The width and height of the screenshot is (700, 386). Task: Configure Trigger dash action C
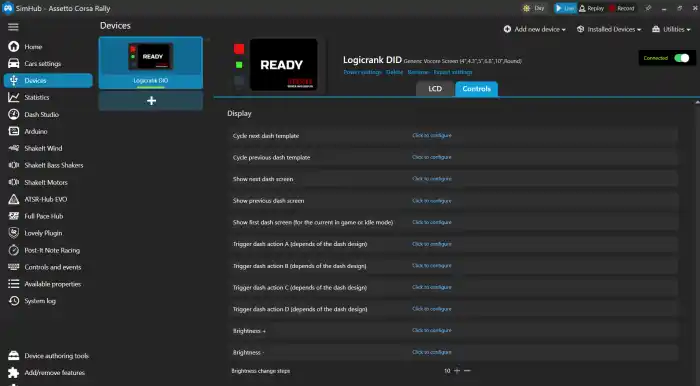click(x=432, y=287)
